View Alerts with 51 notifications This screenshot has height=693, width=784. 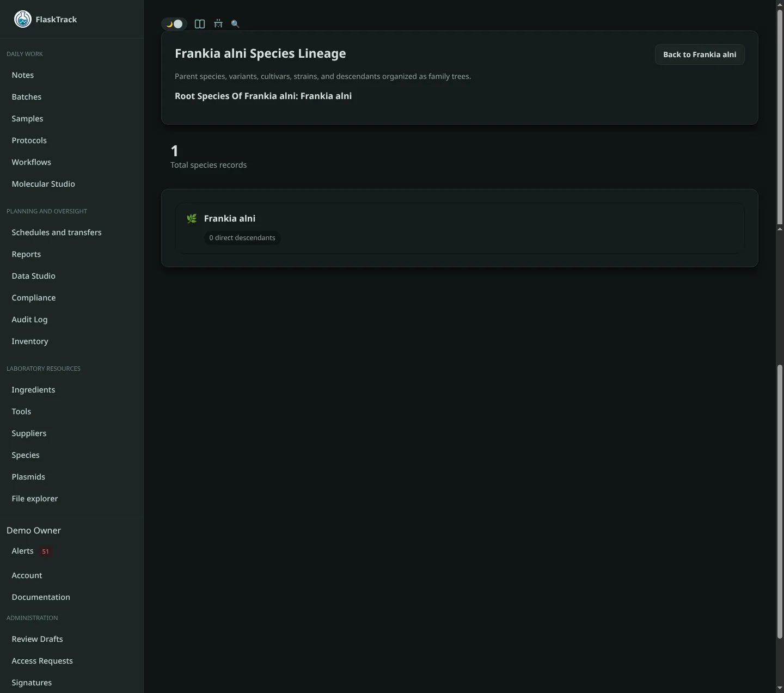(32, 551)
